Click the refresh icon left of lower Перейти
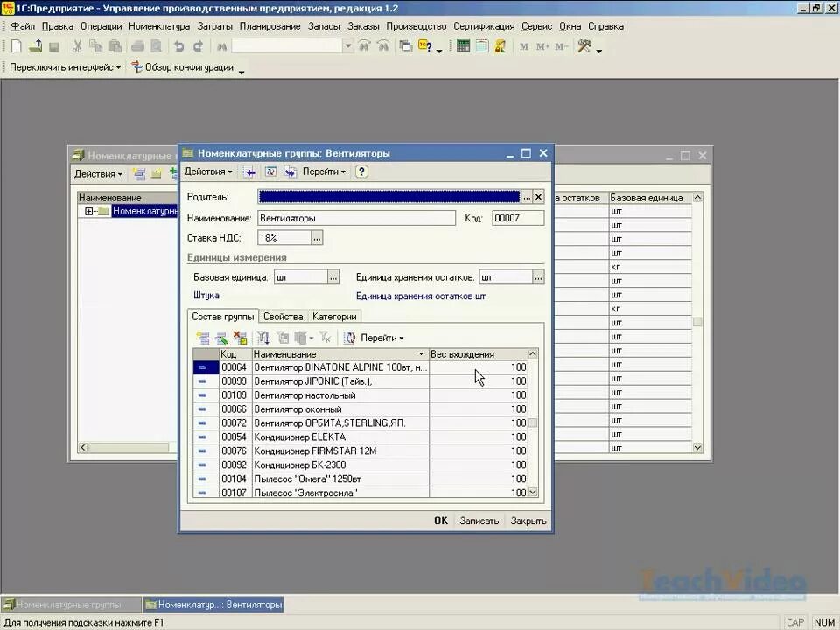 point(350,338)
